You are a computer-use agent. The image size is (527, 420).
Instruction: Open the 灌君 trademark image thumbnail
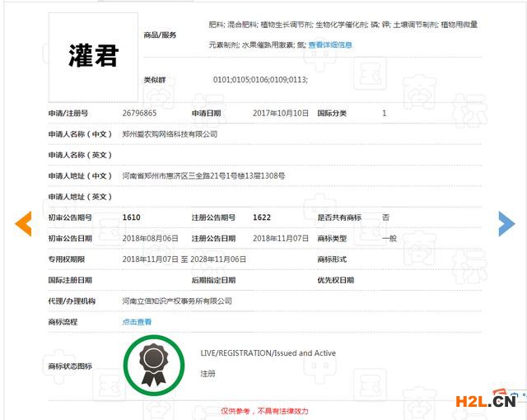tap(93, 57)
